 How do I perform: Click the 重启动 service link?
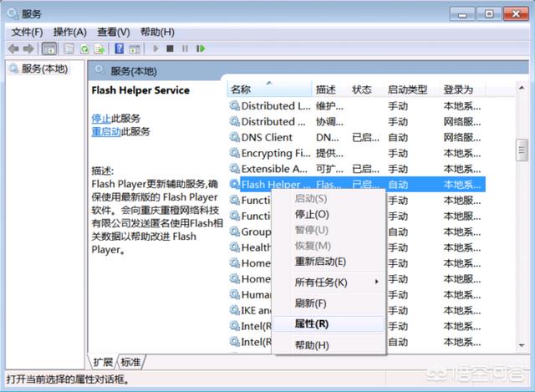click(105, 131)
